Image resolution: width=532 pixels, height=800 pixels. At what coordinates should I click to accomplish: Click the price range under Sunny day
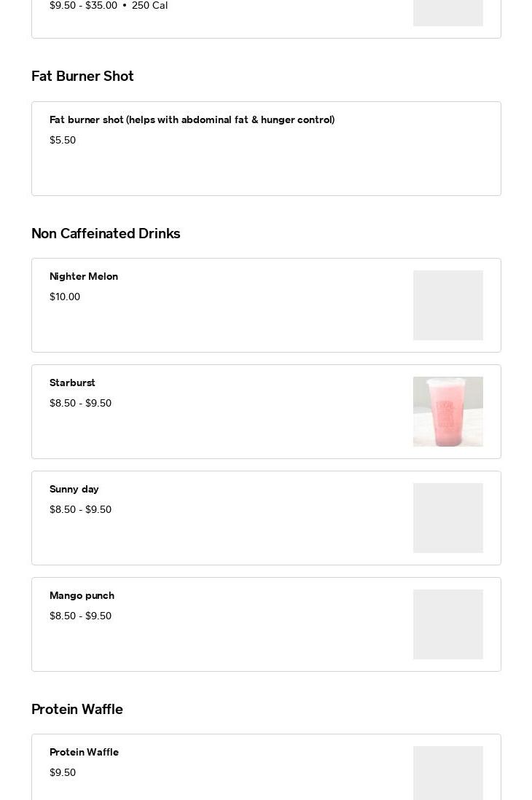coord(80,509)
